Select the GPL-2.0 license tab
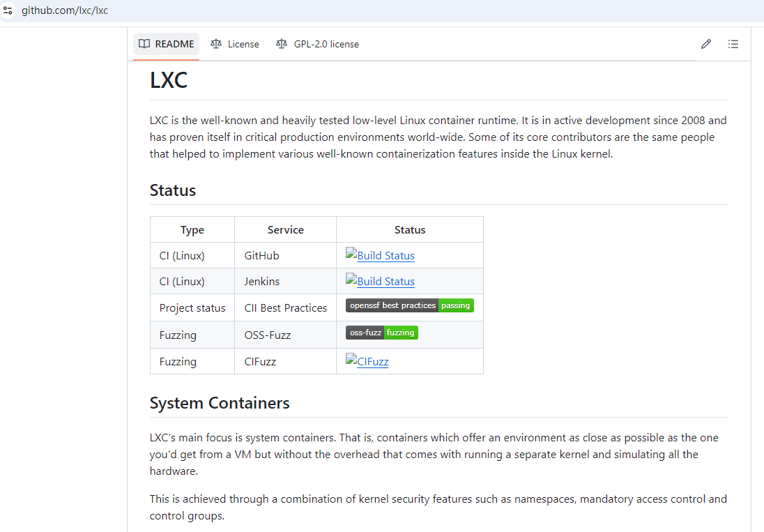This screenshot has width=764, height=532. 326,44
